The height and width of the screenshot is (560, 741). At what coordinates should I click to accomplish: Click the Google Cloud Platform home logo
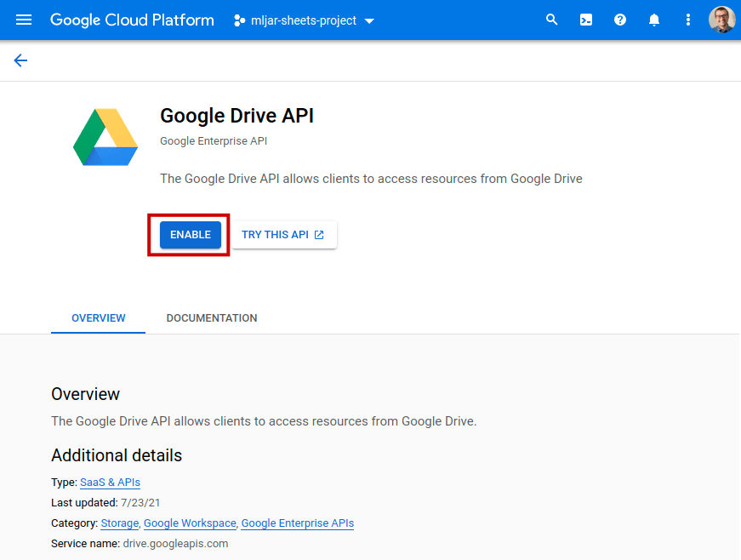tap(132, 20)
